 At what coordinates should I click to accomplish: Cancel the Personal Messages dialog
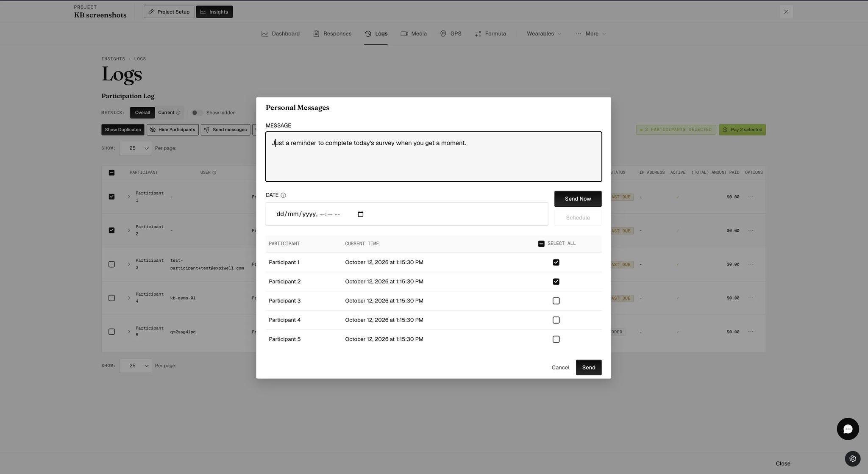coord(560,368)
